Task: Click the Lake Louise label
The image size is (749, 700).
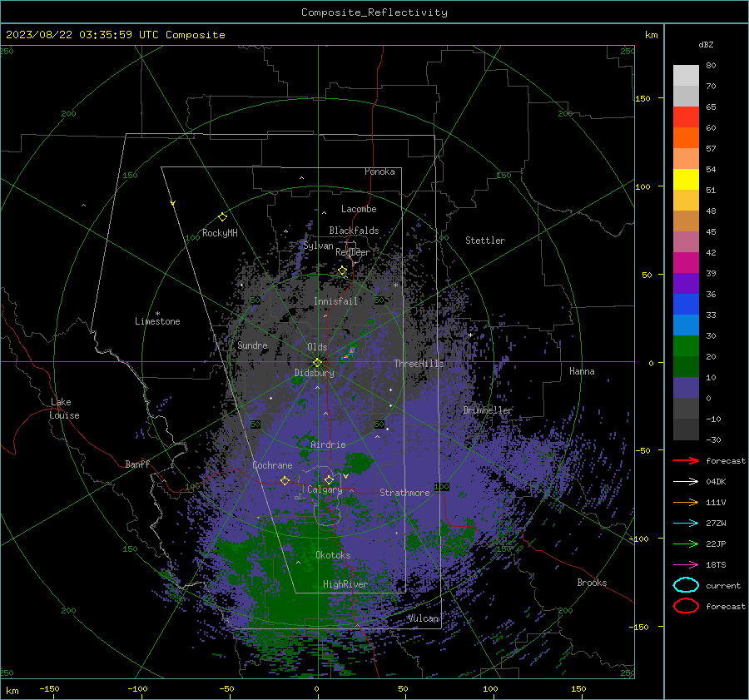Action: point(64,409)
